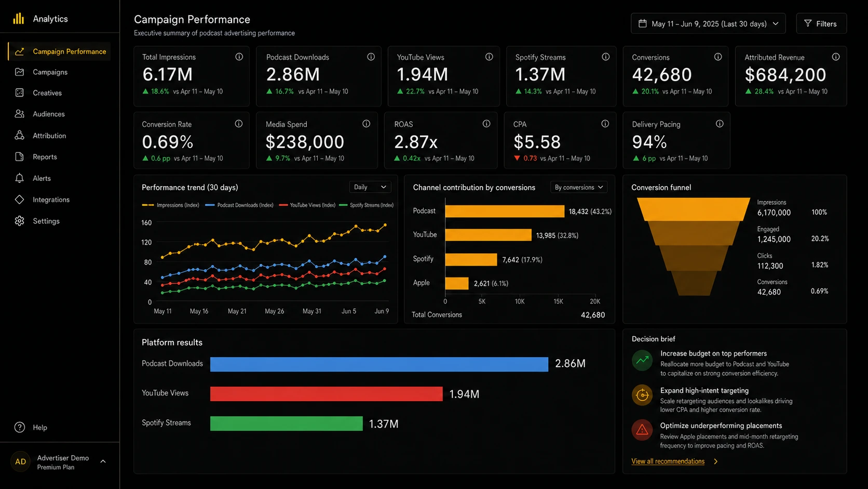Viewport: 868px width, 489px height.
Task: Click View all recommendations link
Action: (668, 461)
